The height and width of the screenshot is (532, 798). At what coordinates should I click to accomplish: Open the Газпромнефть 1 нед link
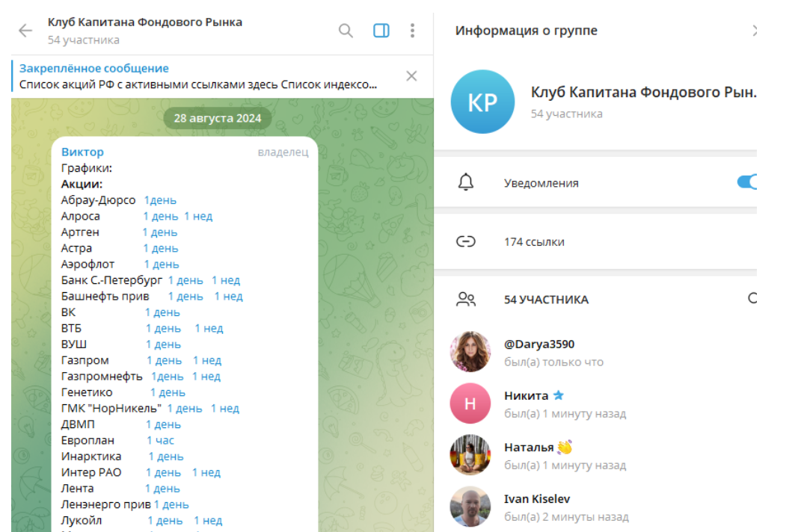206,377
